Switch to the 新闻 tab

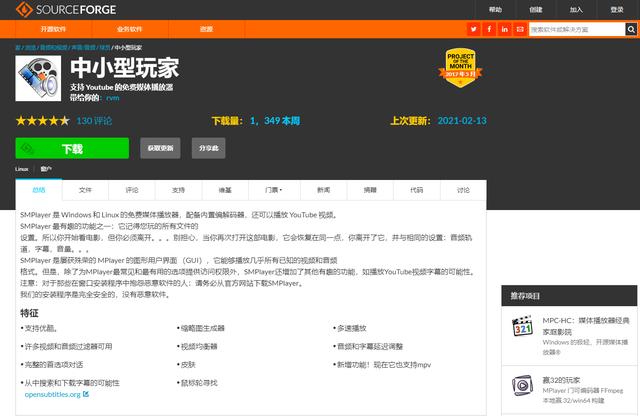coord(324,190)
